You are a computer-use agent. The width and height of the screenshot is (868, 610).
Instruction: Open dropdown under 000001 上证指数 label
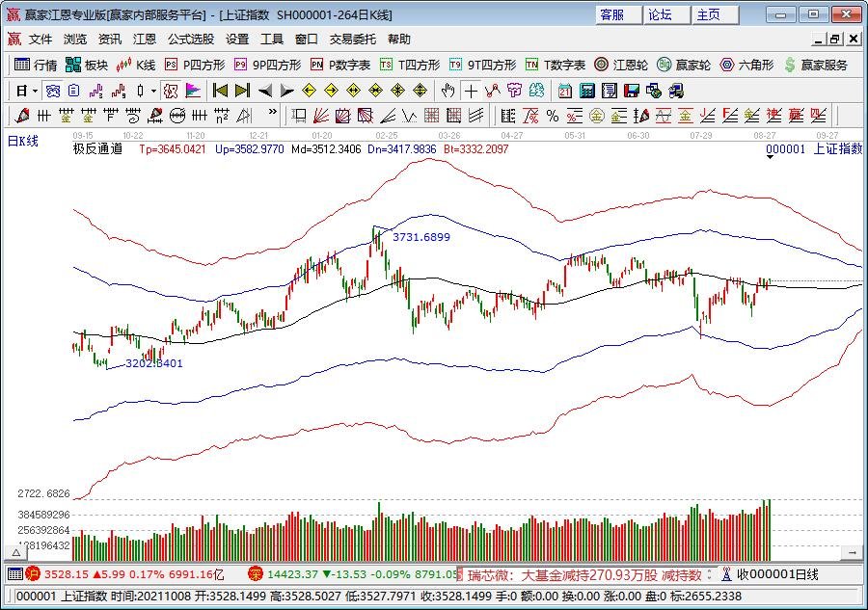[x=770, y=158]
